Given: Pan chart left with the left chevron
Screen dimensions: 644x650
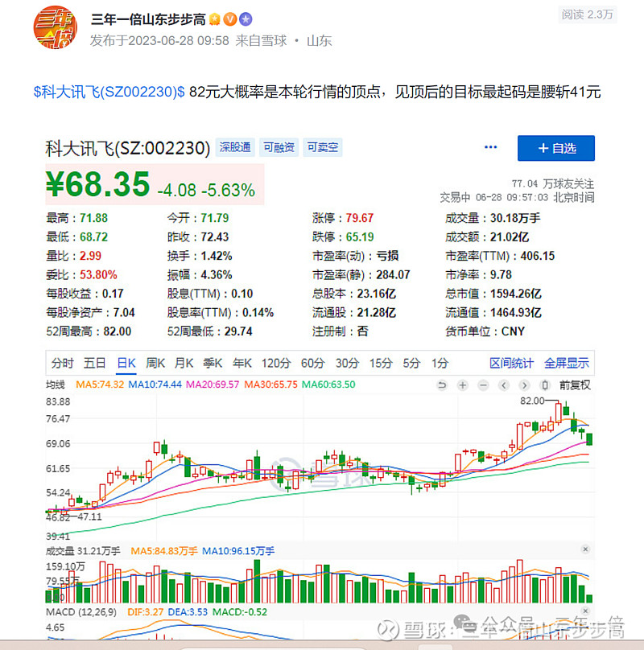Looking at the screenshot, I should (504, 385).
